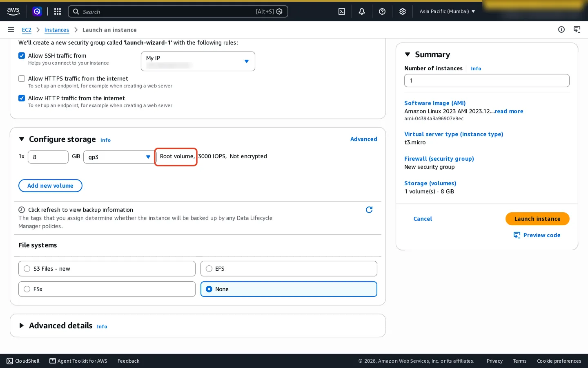The height and width of the screenshot is (368, 588).
Task: Click the clock icon next to Click refresh
Action: click(x=22, y=210)
